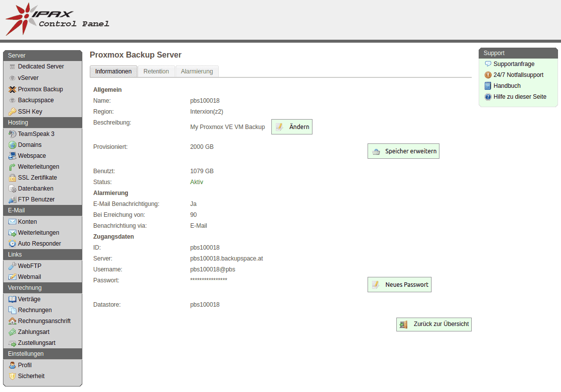561x392 pixels.
Task: Open the Supportanfrage link
Action: pos(514,64)
